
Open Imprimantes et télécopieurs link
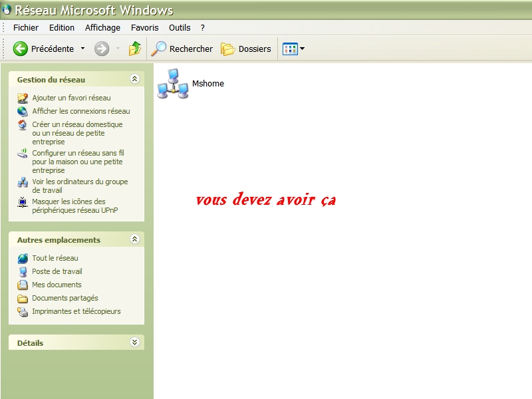76,311
